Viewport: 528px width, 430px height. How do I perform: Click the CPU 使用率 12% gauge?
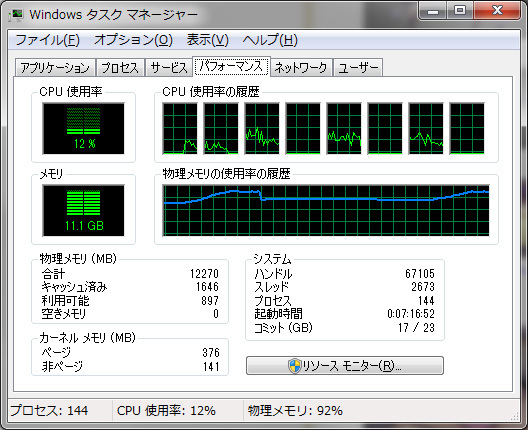(84, 129)
